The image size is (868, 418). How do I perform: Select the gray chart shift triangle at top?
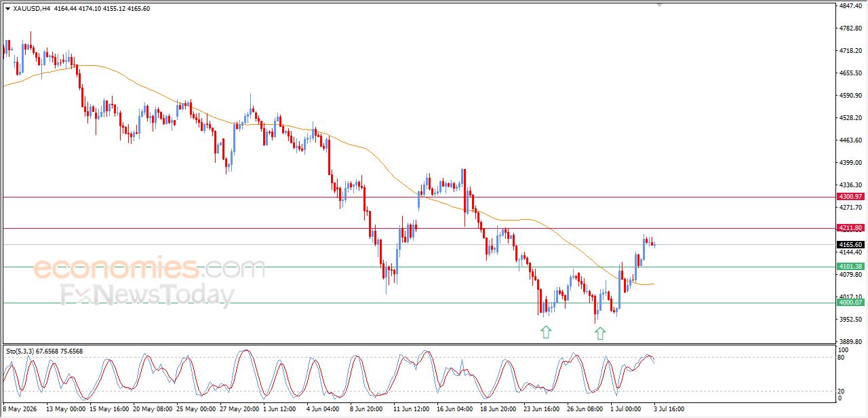point(658,5)
